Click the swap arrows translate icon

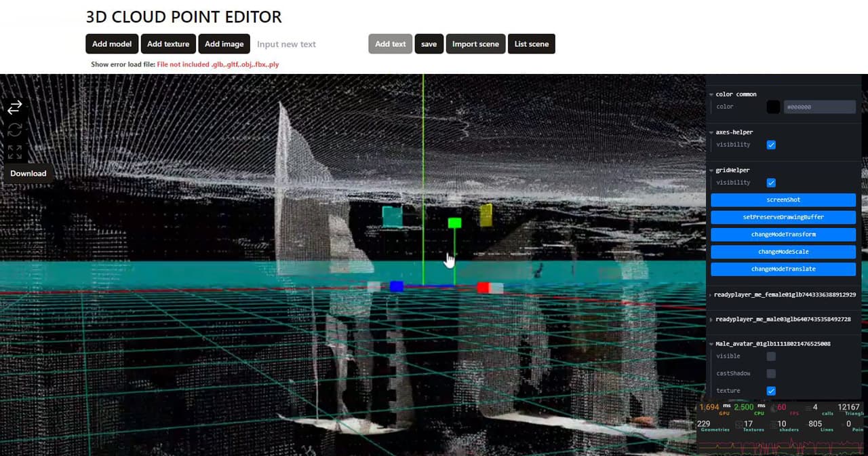(15, 107)
